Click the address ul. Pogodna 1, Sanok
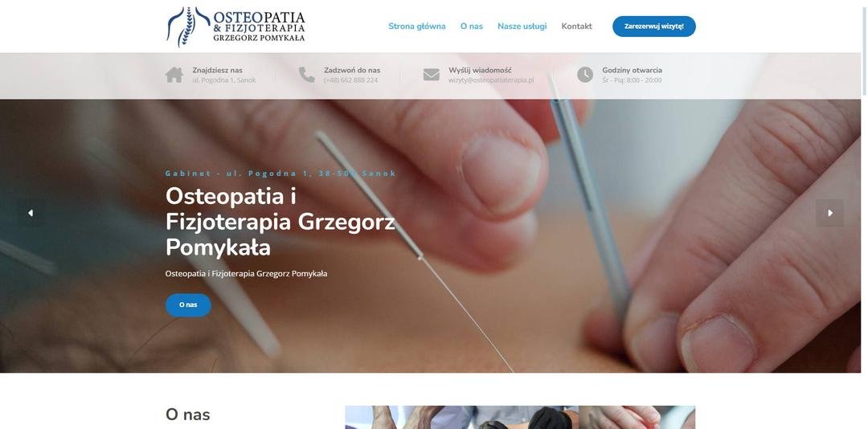This screenshot has width=868, height=429. [224, 80]
